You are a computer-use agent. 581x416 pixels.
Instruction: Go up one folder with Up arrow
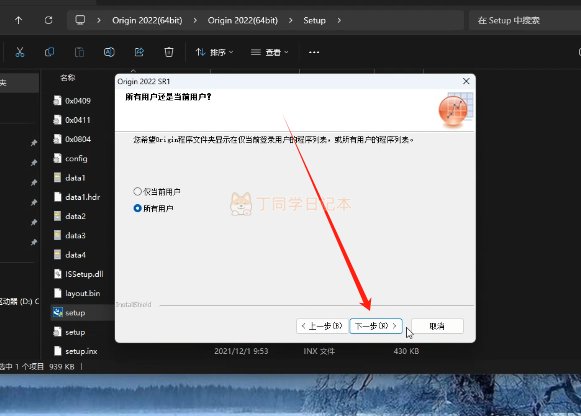point(19,20)
